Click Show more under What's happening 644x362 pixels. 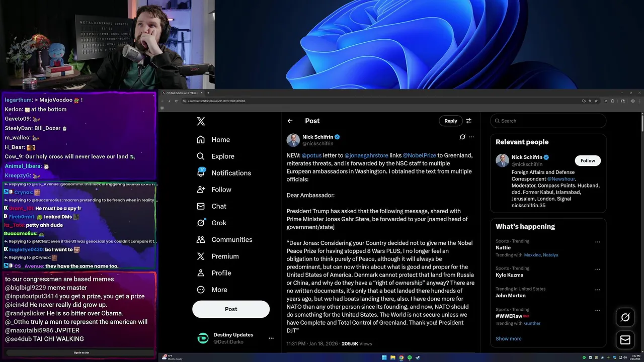(508, 338)
